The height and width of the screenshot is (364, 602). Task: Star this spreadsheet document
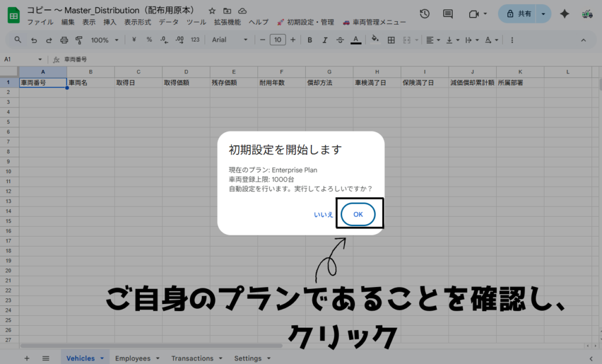click(212, 11)
